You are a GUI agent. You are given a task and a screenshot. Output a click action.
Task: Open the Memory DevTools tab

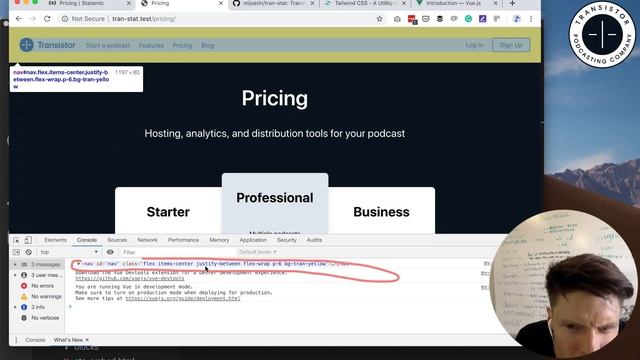pyautogui.click(x=219, y=240)
